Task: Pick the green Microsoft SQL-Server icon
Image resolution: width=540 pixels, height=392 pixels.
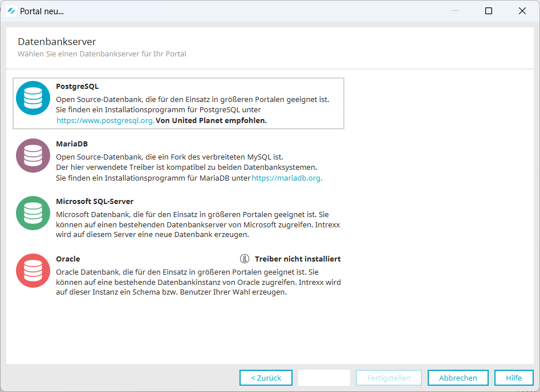Action: pos(33,213)
